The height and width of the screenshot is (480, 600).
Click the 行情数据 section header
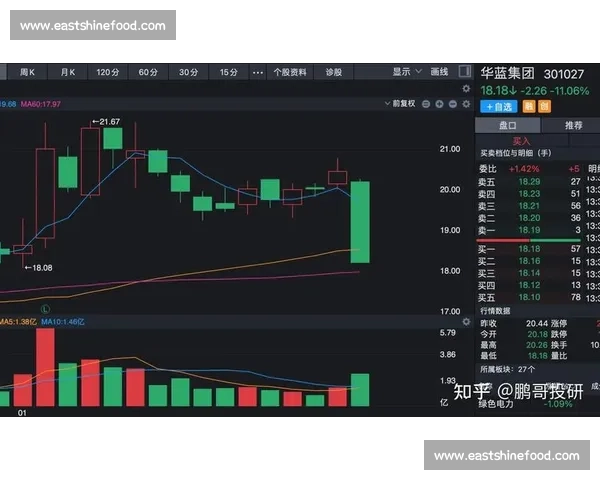click(495, 311)
